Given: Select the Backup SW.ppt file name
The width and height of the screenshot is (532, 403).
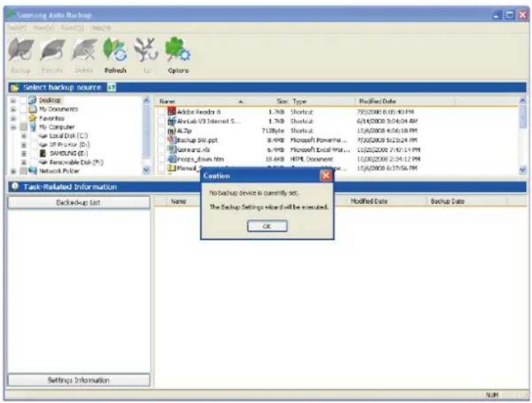Looking at the screenshot, I should coord(197,140).
